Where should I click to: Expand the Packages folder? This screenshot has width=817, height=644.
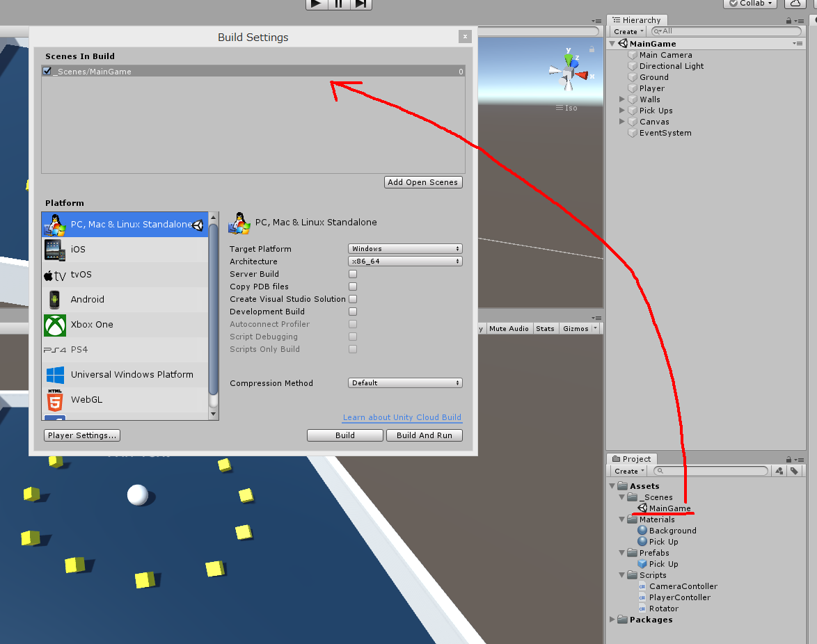click(x=612, y=620)
